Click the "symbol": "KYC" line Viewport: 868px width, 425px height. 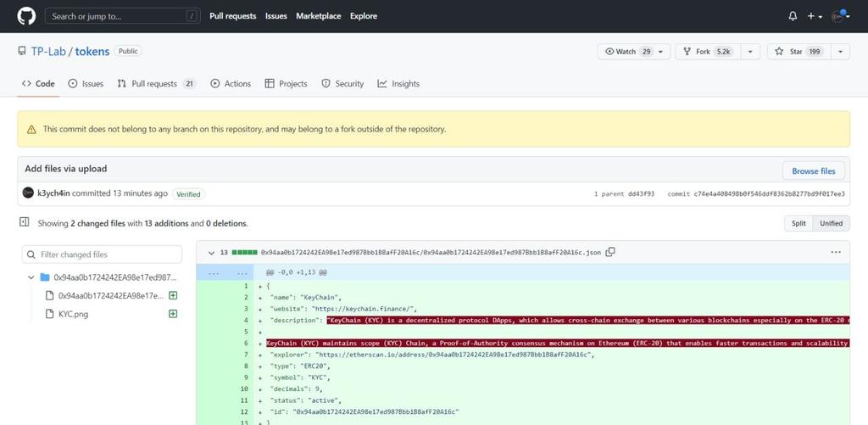click(299, 377)
